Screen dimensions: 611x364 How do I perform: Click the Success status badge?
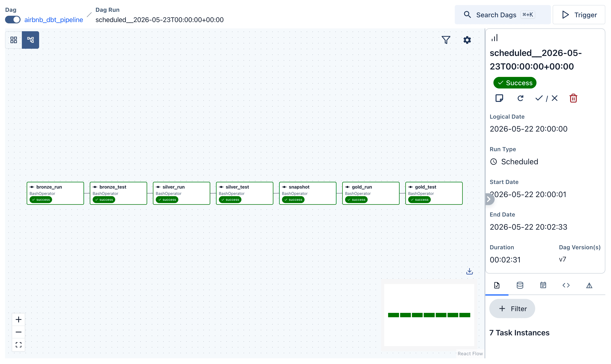pos(515,83)
